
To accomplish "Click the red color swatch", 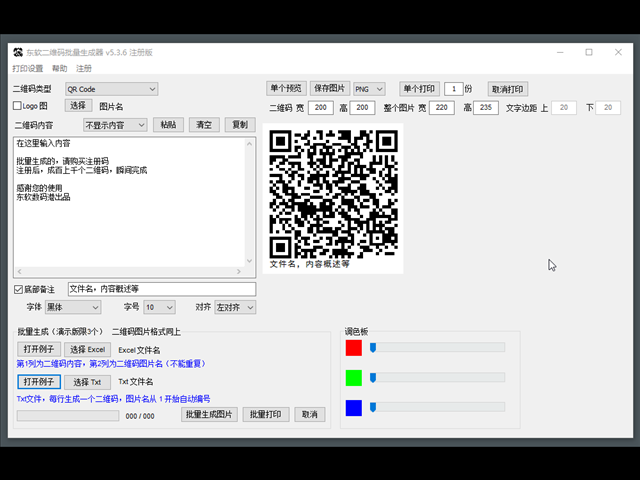I will [x=353, y=348].
